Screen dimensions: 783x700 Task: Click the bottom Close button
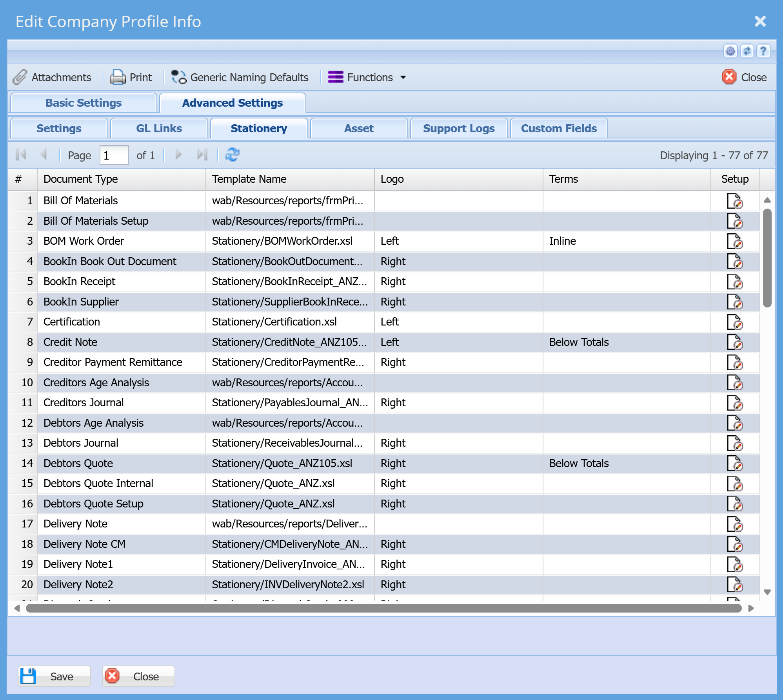tap(138, 676)
